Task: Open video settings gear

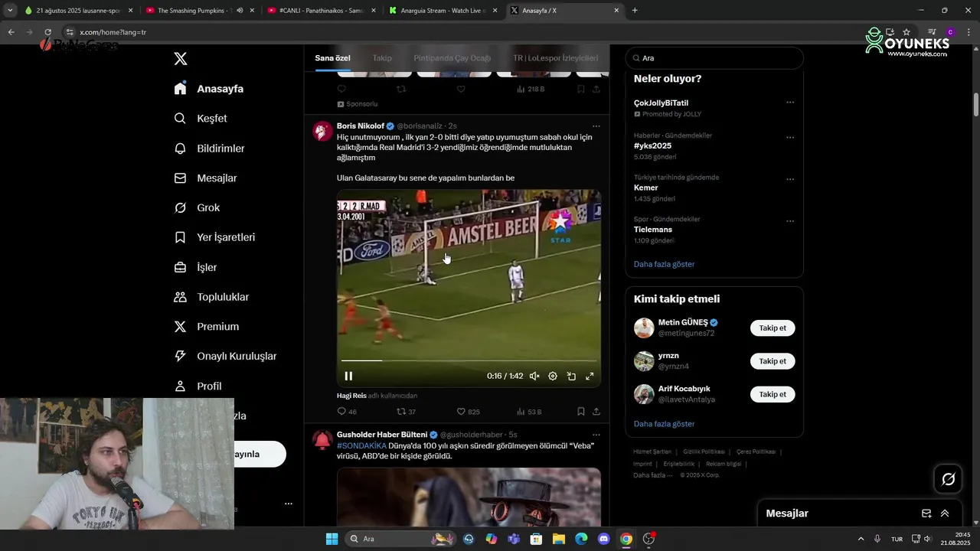Action: (553, 376)
